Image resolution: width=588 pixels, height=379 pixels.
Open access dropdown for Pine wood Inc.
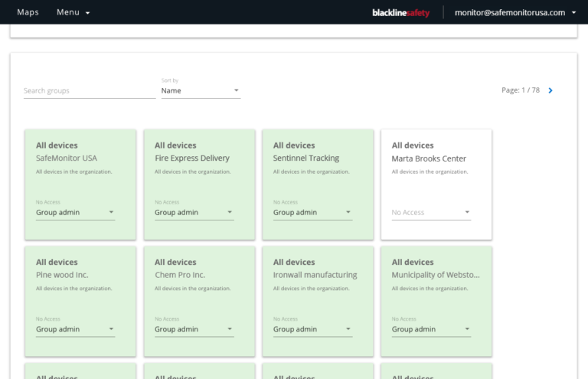pyautogui.click(x=75, y=329)
